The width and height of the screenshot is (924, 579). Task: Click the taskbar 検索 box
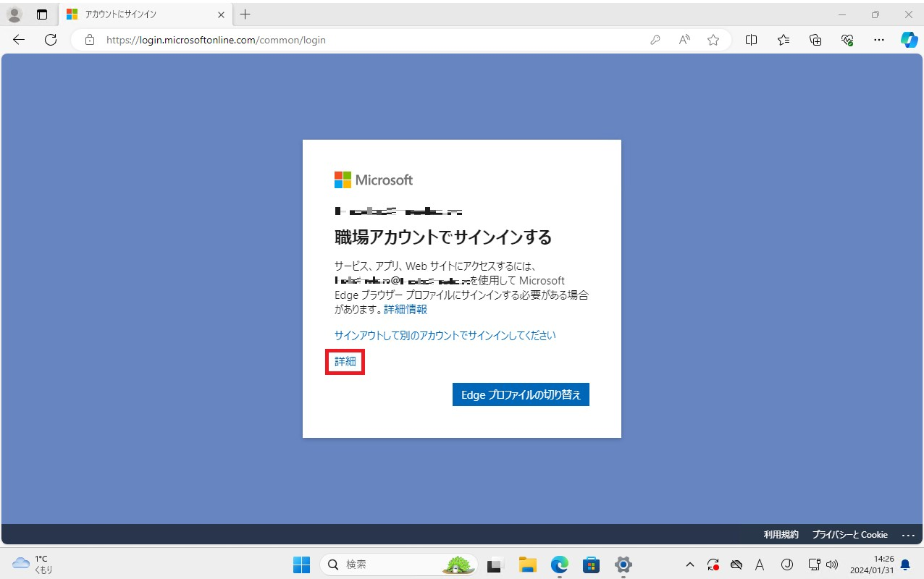[399, 565]
